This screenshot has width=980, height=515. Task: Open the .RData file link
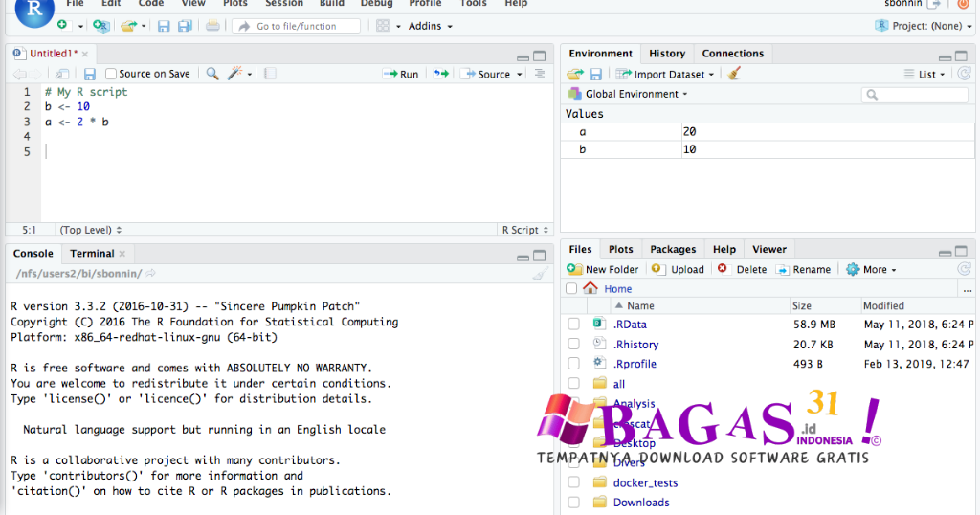click(x=630, y=325)
